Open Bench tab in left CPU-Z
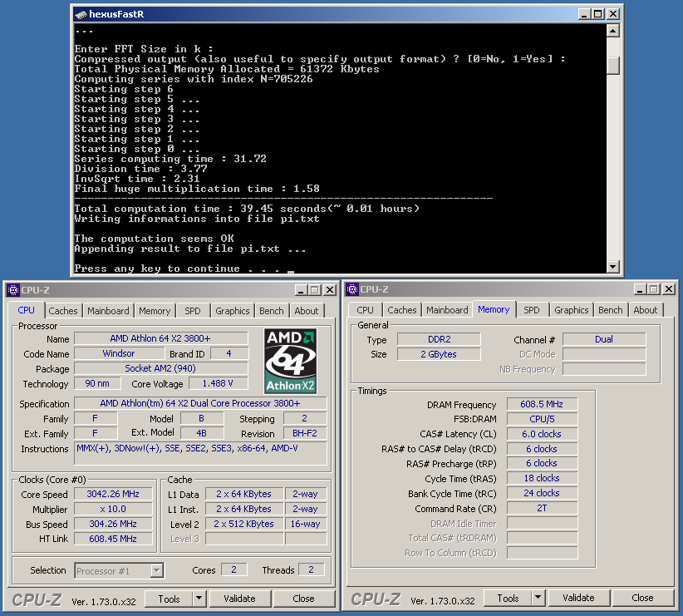The image size is (683, 616). pos(272,311)
